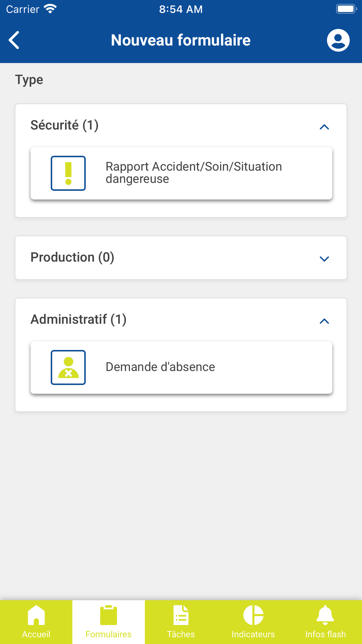The height and width of the screenshot is (644, 362).
Task: Collapse the Sécurité section chevron
Action: click(x=324, y=127)
